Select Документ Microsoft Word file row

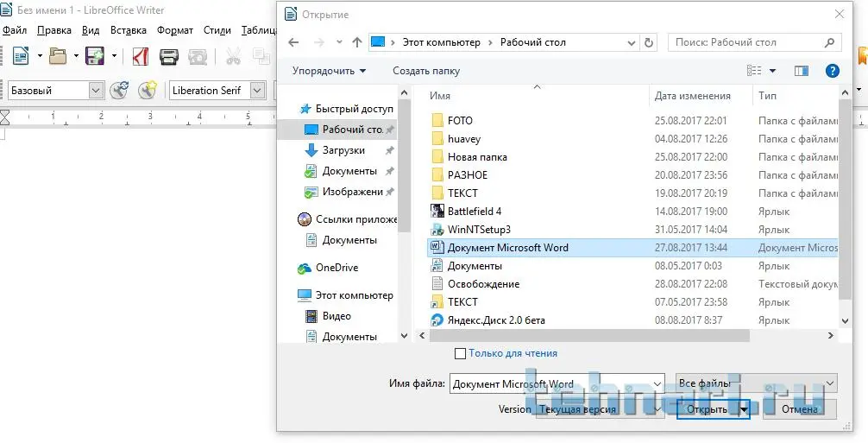[632, 248]
